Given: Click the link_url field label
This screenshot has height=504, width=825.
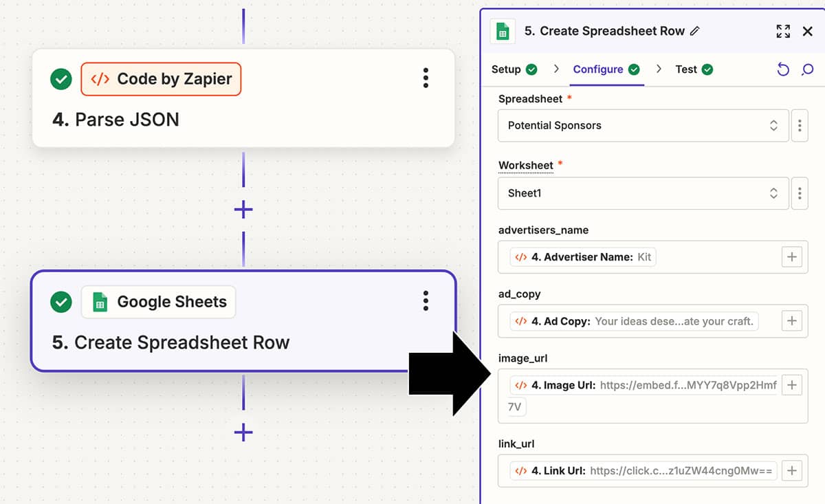Looking at the screenshot, I should pyautogui.click(x=516, y=444).
